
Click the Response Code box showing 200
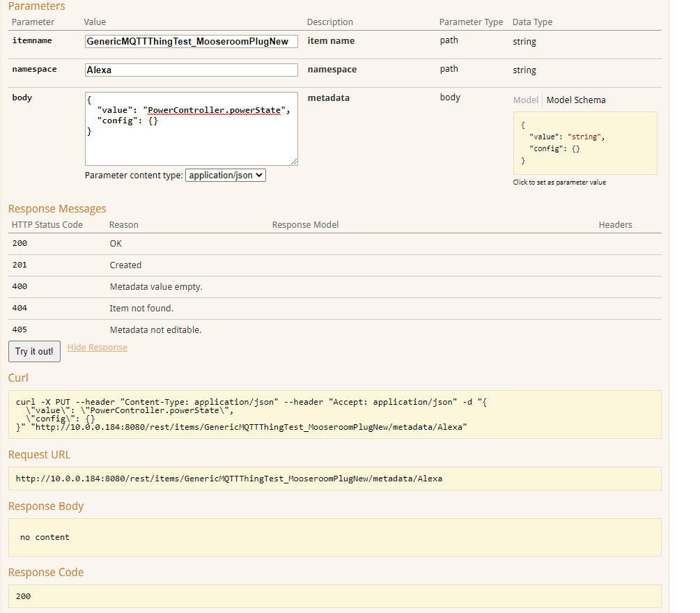point(334,596)
